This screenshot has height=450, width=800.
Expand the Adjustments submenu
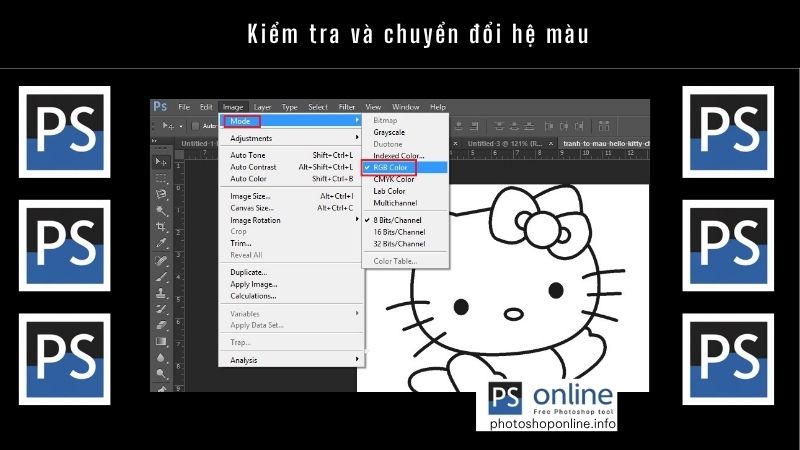click(291, 138)
